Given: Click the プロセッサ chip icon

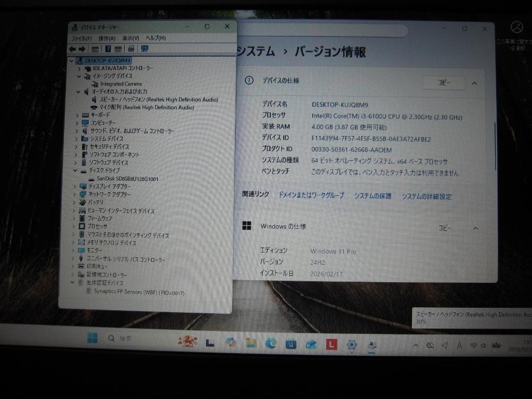Looking at the screenshot, I should 82,226.
